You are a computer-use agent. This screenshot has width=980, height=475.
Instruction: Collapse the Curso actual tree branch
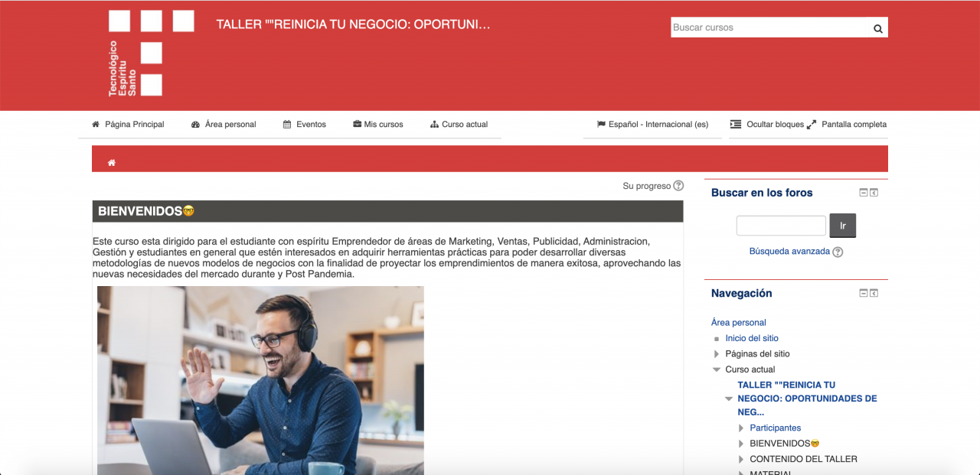(x=716, y=369)
